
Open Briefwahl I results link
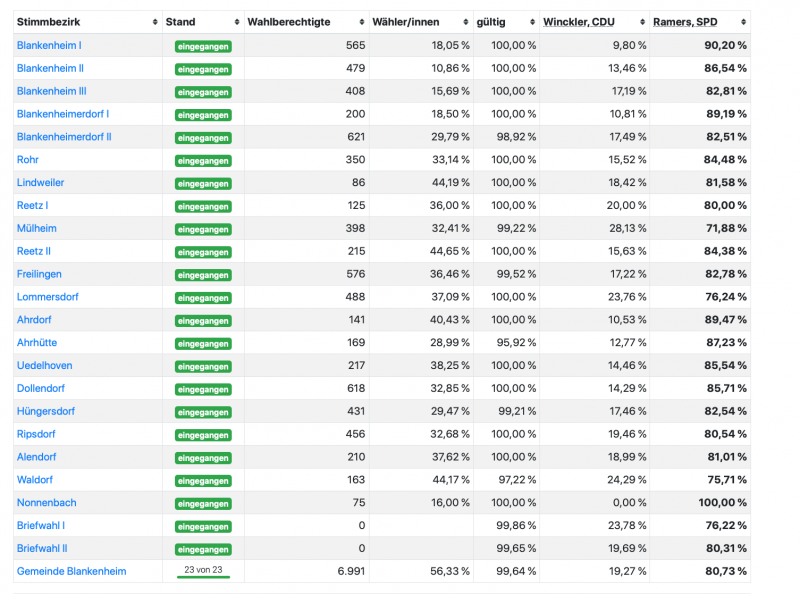41,526
